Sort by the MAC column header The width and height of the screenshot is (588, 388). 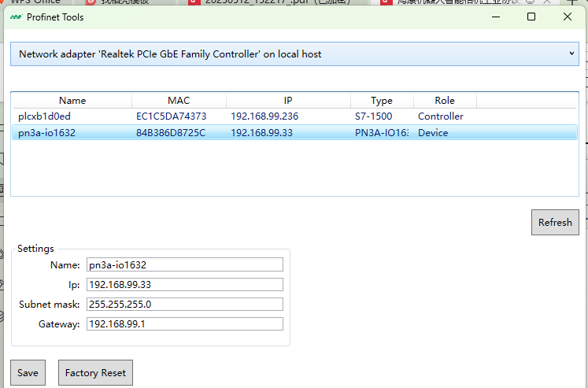[x=179, y=101]
